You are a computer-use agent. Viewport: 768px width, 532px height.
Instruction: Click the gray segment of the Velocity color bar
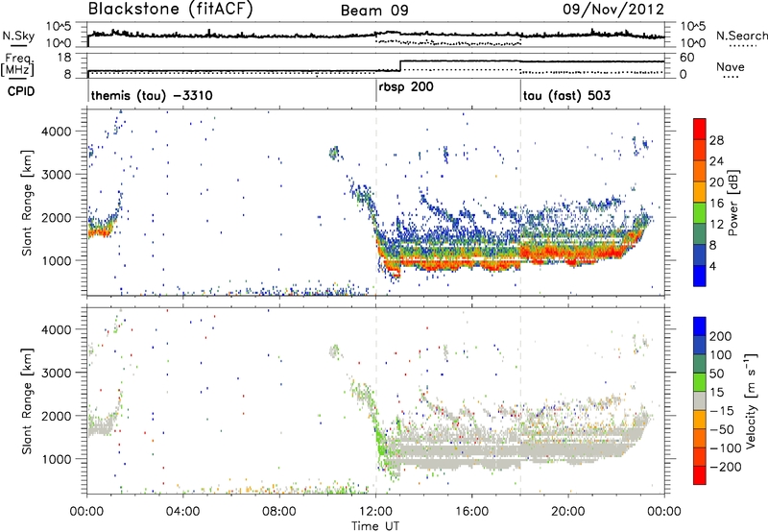tap(700, 401)
